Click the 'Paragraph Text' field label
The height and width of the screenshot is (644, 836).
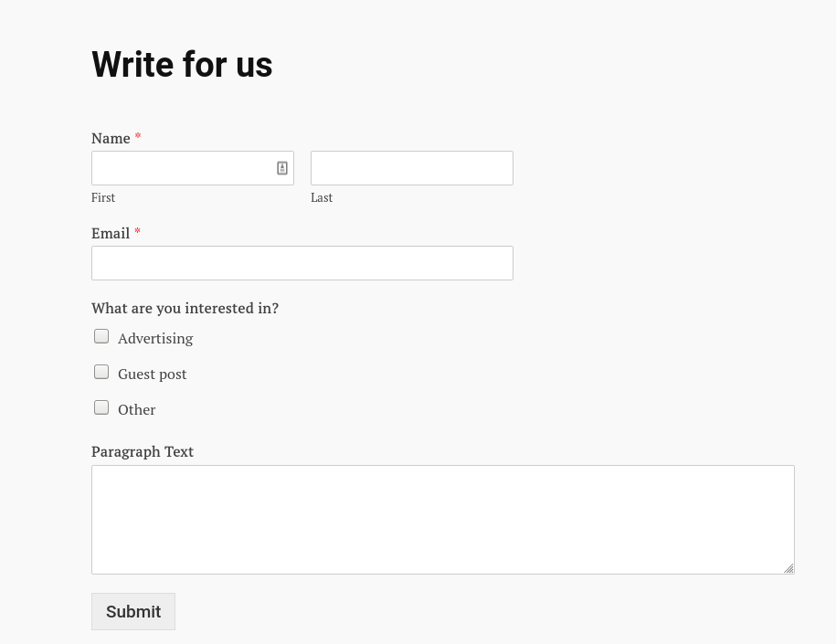(x=143, y=451)
